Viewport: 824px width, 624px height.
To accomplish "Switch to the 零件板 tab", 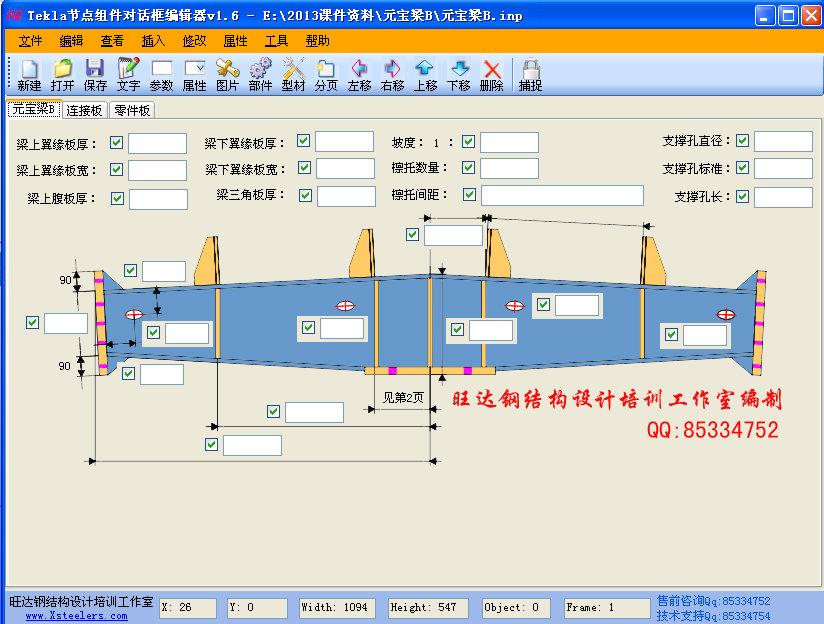I will pos(132,110).
